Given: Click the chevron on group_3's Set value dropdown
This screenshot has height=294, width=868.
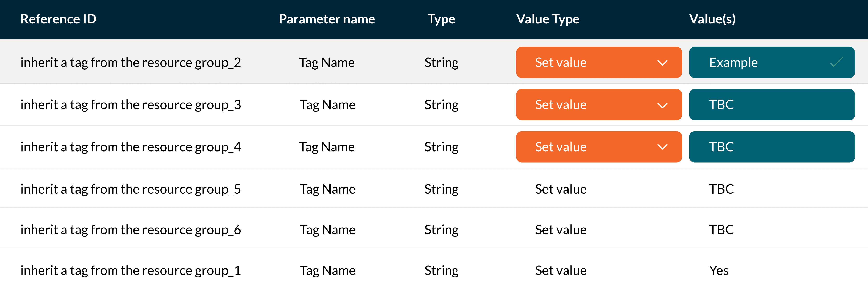Looking at the screenshot, I should click(x=662, y=105).
